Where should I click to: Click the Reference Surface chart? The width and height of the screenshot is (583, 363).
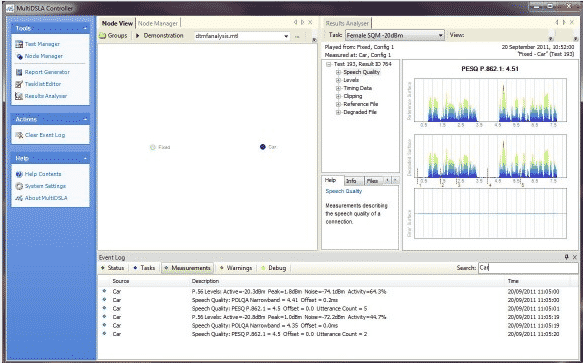tap(490, 100)
